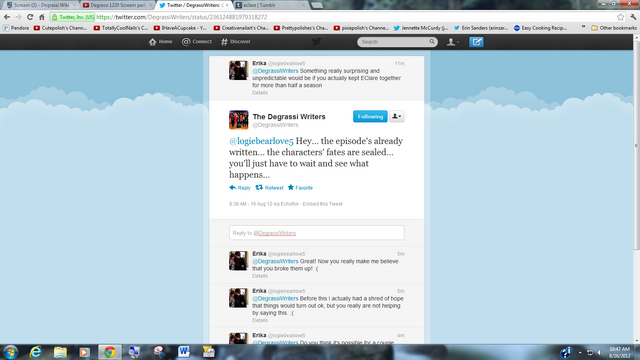Open Prettypolishes's Channel bookmark
This screenshot has height=360, width=640.
[301, 28]
